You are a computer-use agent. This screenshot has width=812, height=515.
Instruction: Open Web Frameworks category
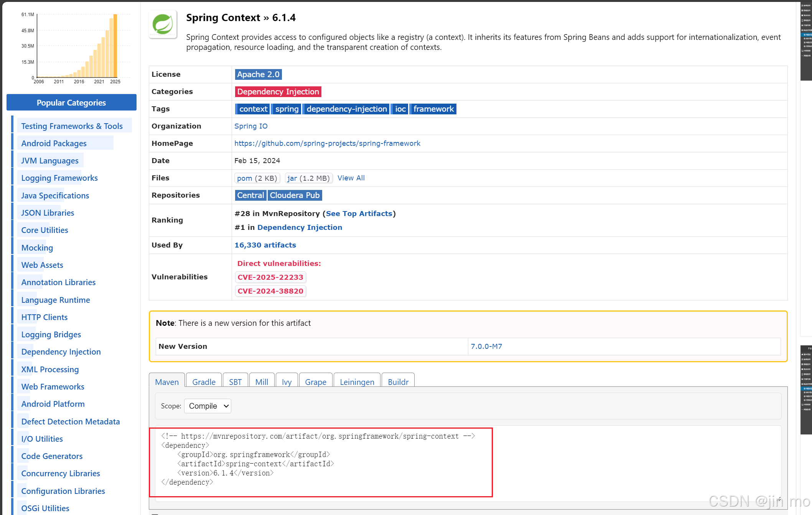[53, 387]
